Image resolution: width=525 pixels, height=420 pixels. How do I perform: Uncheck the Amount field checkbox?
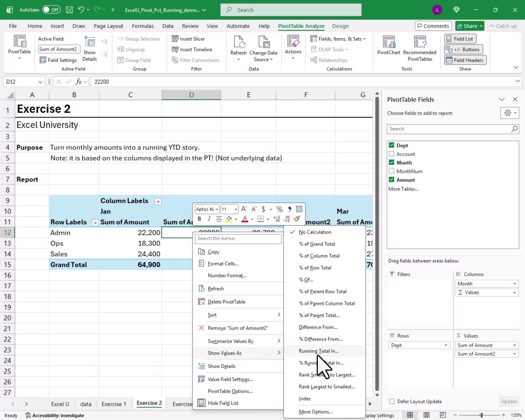pos(392,179)
